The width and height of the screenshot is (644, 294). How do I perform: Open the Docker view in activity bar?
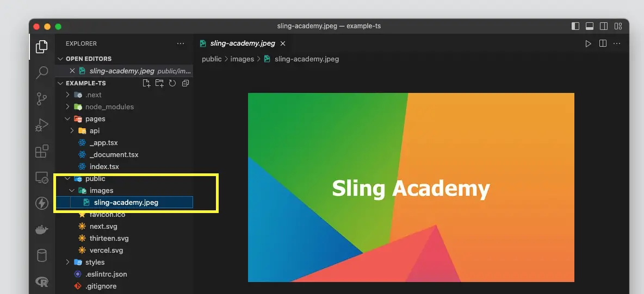tap(41, 229)
